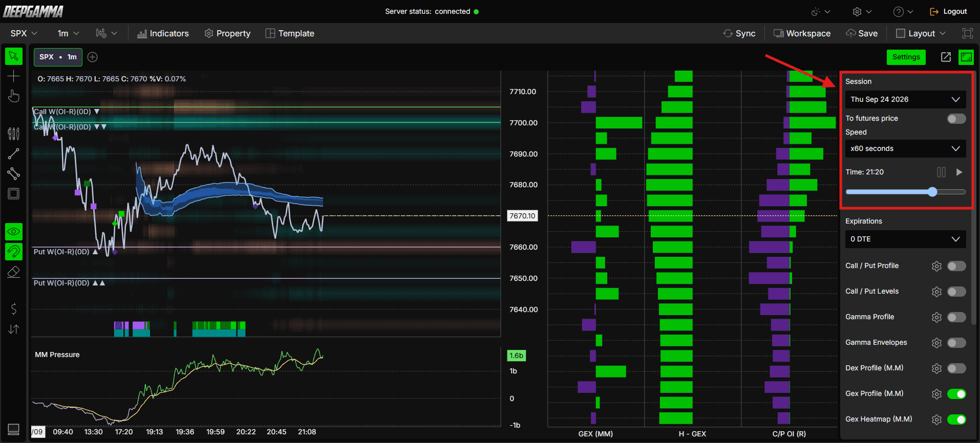Select the trend line tool
980x443 pixels.
pos(14,153)
